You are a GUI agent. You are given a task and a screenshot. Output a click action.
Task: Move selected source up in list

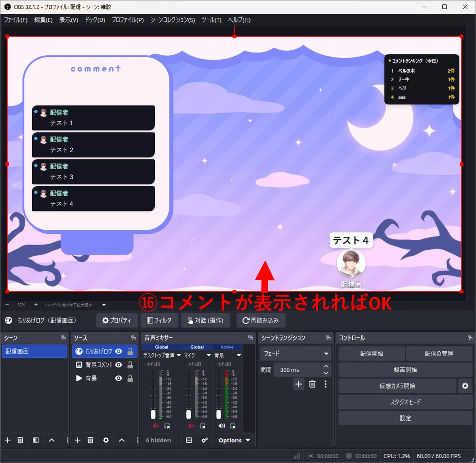tap(122, 440)
